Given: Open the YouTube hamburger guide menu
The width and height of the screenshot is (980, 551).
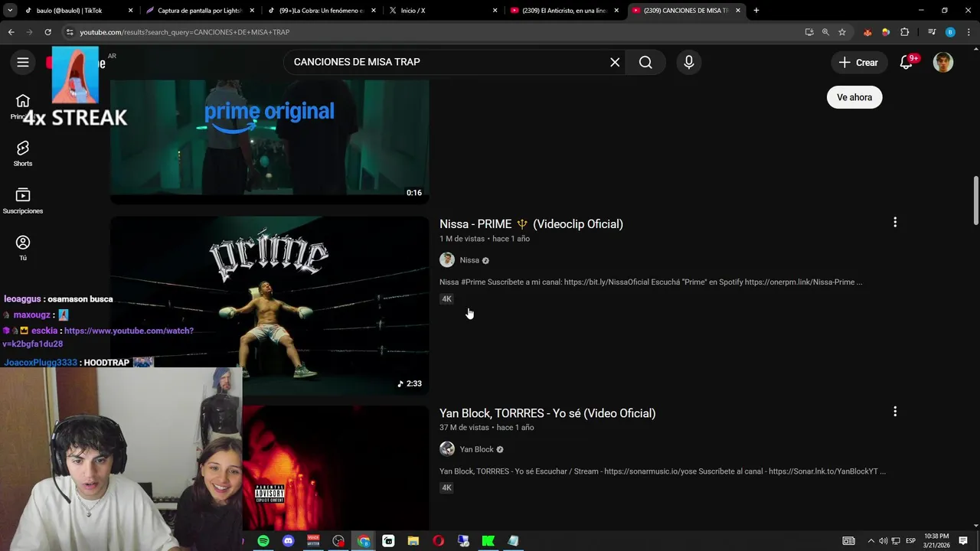Looking at the screenshot, I should 23,62.
